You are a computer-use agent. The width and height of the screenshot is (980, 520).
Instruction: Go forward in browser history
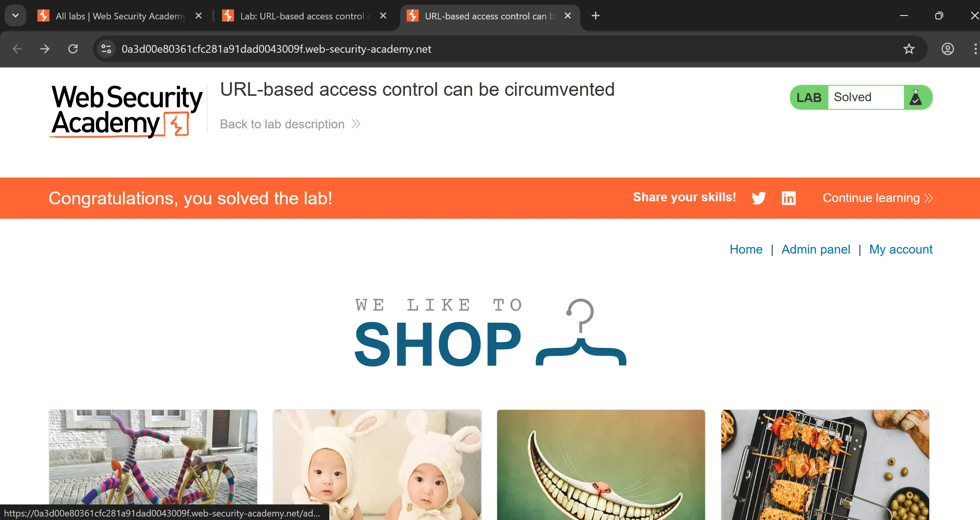[45, 49]
